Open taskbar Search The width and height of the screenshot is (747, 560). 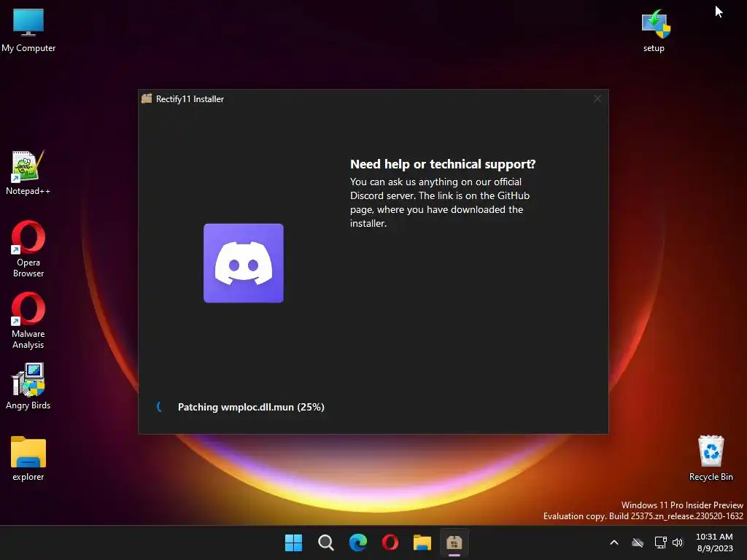(326, 542)
